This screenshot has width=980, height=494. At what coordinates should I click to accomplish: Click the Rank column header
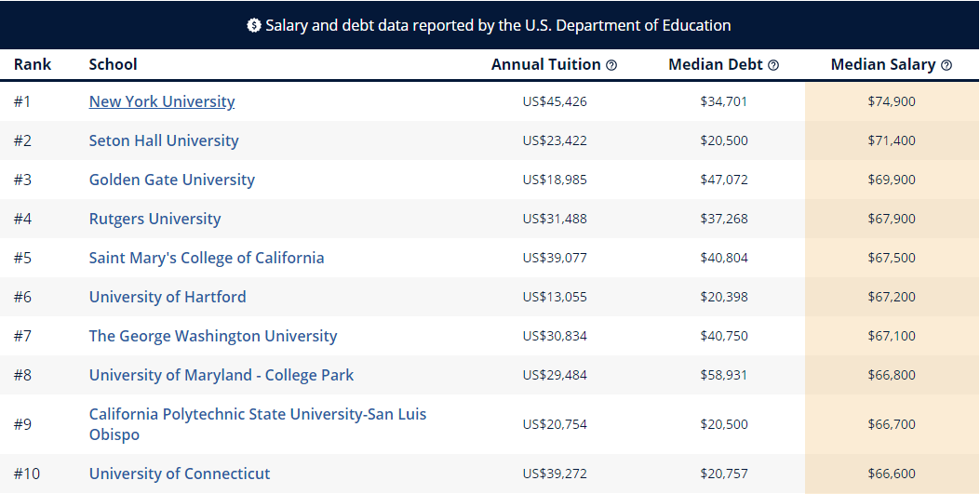33,64
